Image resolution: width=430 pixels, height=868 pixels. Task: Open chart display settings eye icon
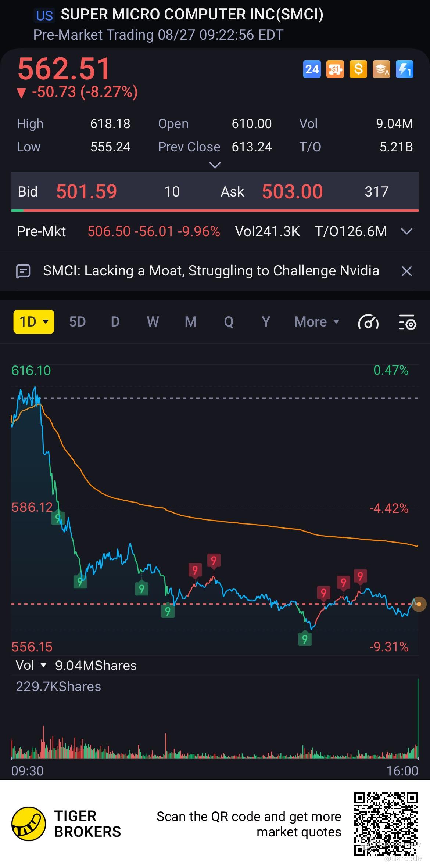(407, 322)
